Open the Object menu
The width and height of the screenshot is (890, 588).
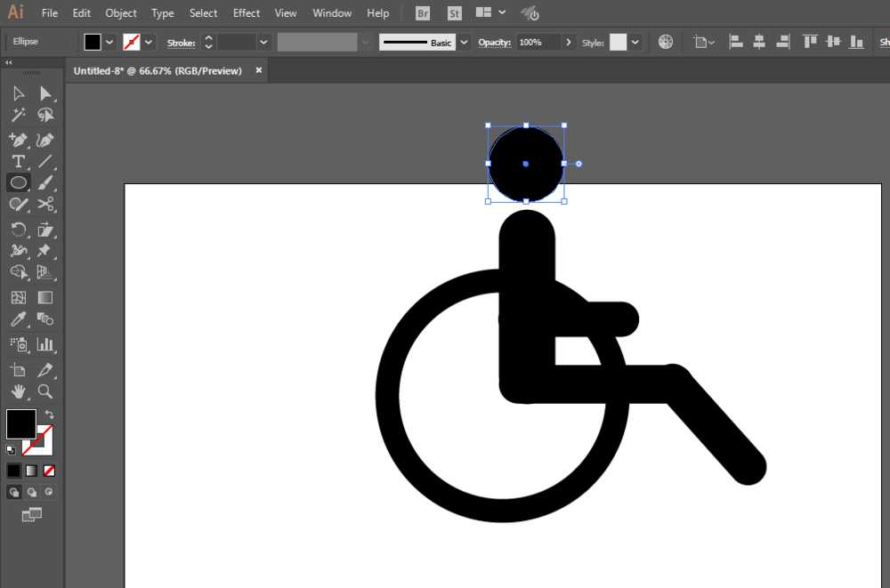[120, 12]
